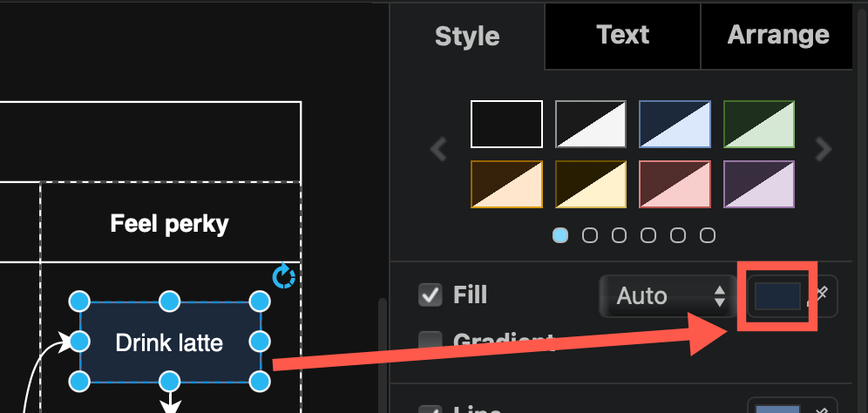Click the eyedropper icon beside Fill color

pyautogui.click(x=822, y=296)
